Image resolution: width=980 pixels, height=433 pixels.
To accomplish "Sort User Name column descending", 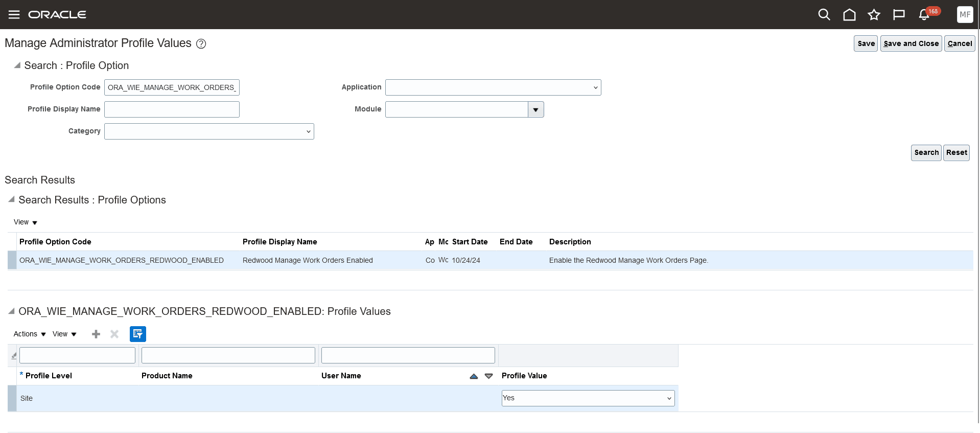I will pyautogui.click(x=488, y=376).
